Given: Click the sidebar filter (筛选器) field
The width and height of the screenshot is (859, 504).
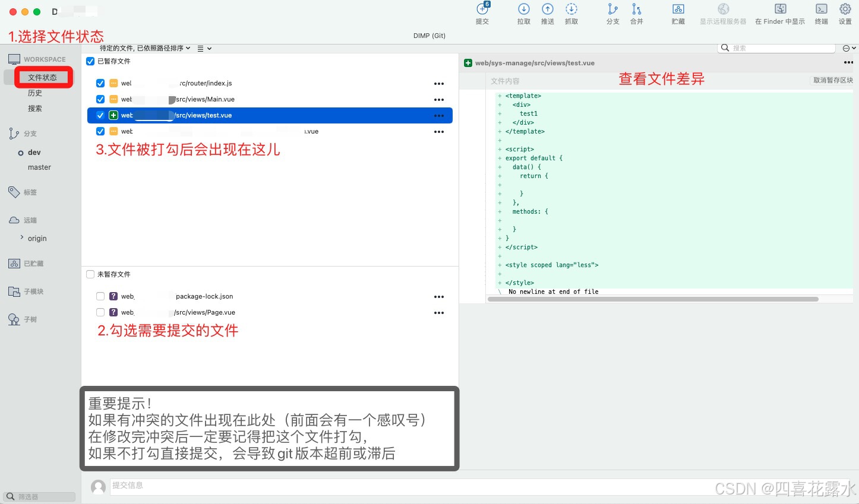Looking at the screenshot, I should click(40, 497).
